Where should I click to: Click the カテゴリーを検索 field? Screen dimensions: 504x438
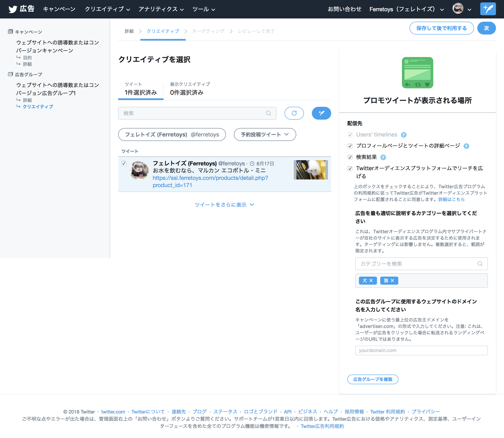click(x=421, y=264)
